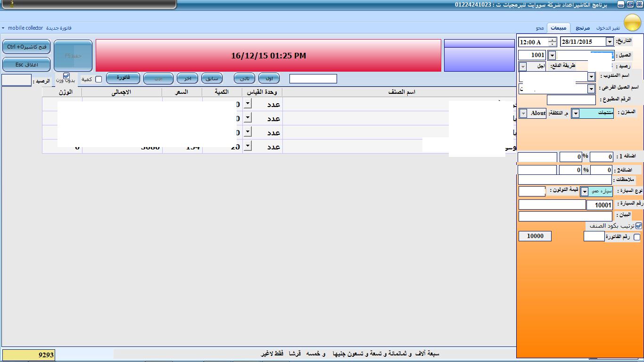644x362 pixels.
Task: Open the تغير الدخول tab
Action: 608,28
